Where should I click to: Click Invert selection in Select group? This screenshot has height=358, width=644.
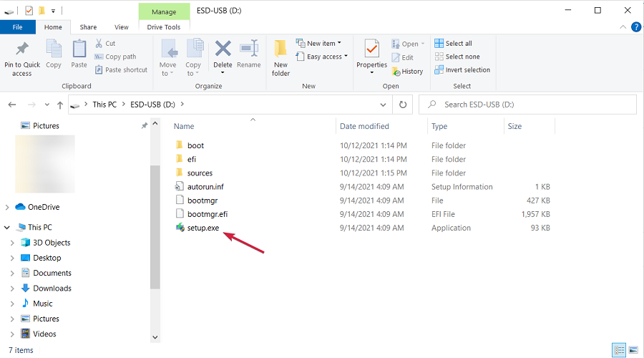click(x=462, y=70)
